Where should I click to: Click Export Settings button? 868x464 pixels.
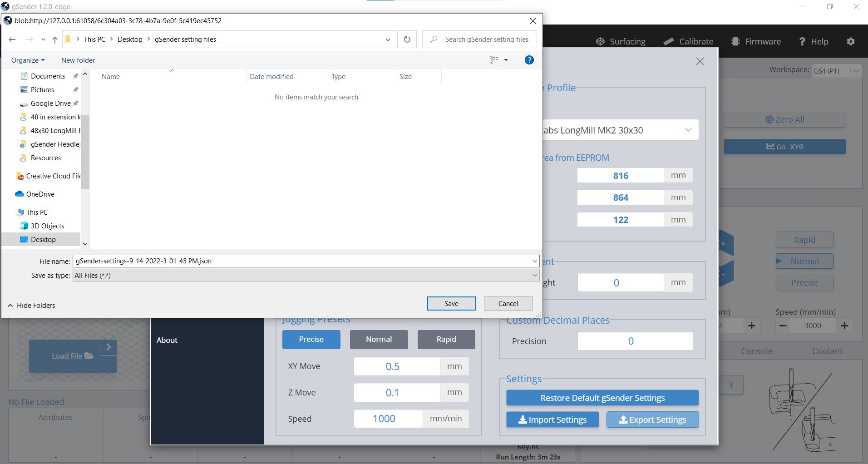(x=652, y=420)
